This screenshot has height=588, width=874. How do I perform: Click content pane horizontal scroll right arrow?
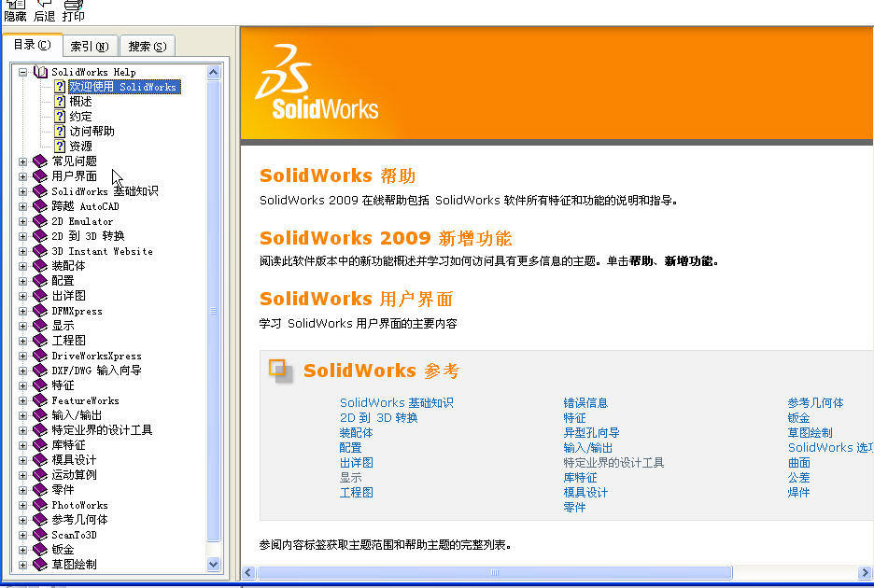point(865,572)
